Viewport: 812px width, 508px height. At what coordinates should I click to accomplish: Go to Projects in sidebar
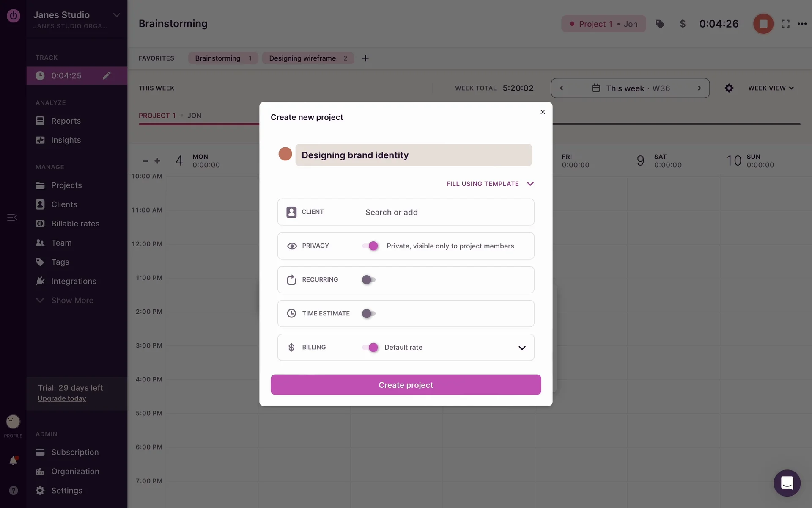tap(66, 185)
